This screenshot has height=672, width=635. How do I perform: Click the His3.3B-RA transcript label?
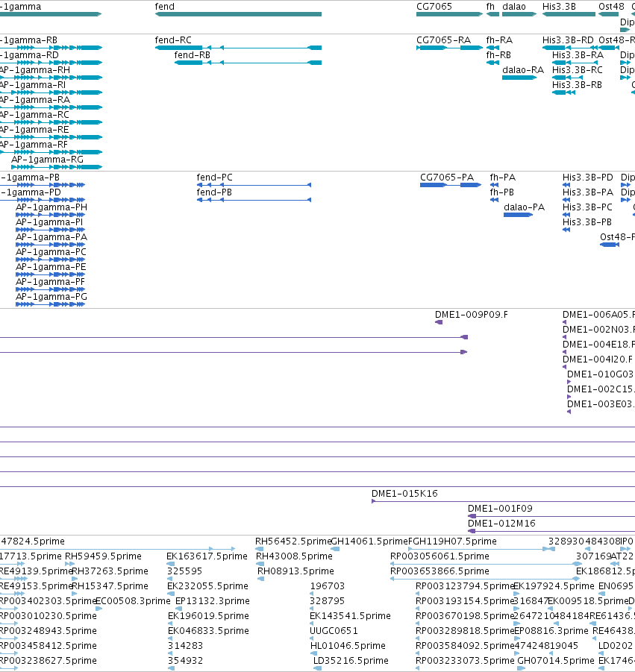click(x=578, y=55)
